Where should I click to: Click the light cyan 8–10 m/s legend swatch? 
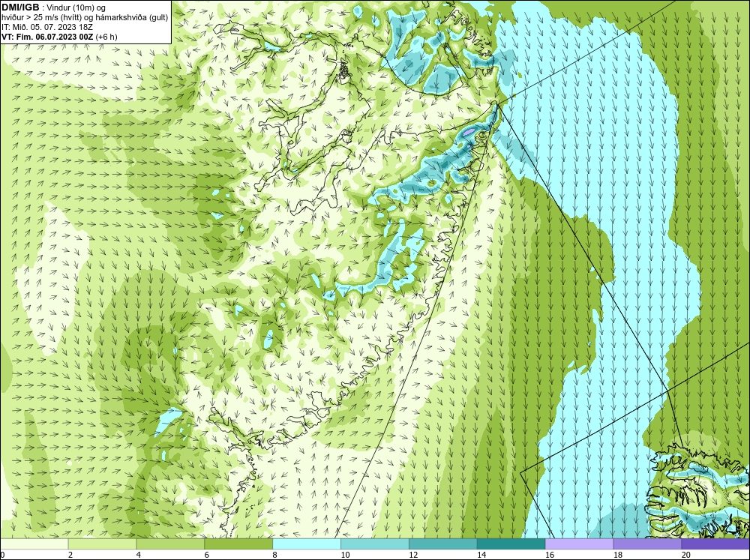coord(307,544)
